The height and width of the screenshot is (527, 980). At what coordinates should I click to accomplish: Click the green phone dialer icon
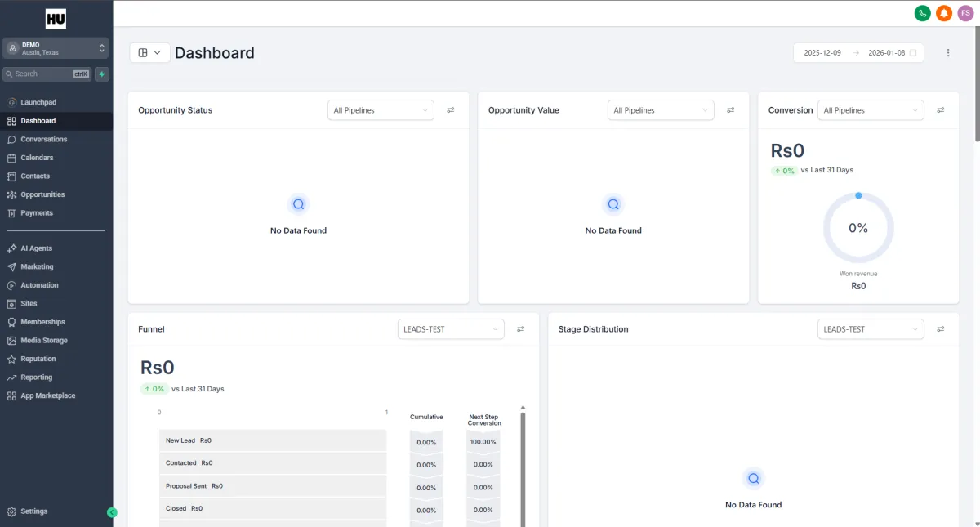tap(922, 13)
